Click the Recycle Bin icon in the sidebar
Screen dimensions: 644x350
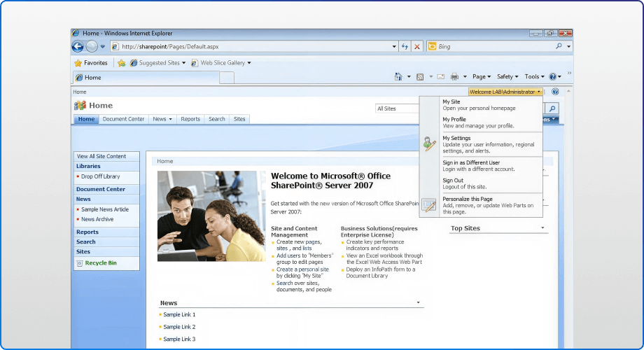coord(80,263)
